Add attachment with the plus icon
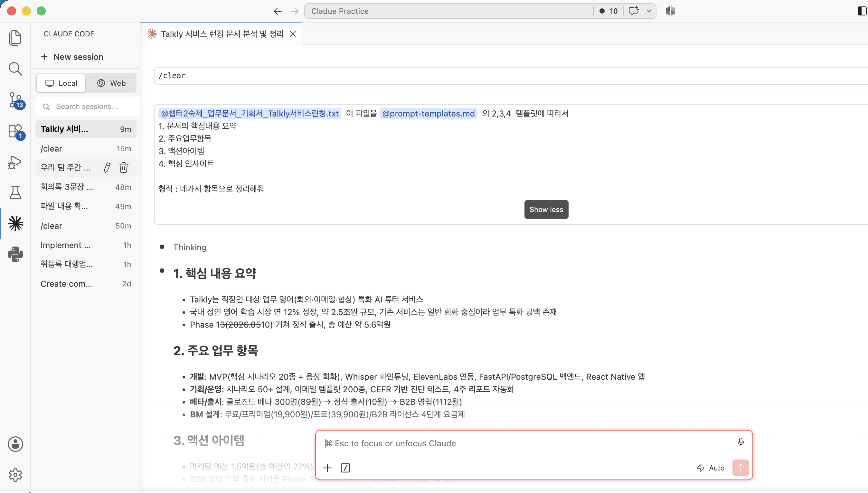868x493 pixels. [x=327, y=468]
